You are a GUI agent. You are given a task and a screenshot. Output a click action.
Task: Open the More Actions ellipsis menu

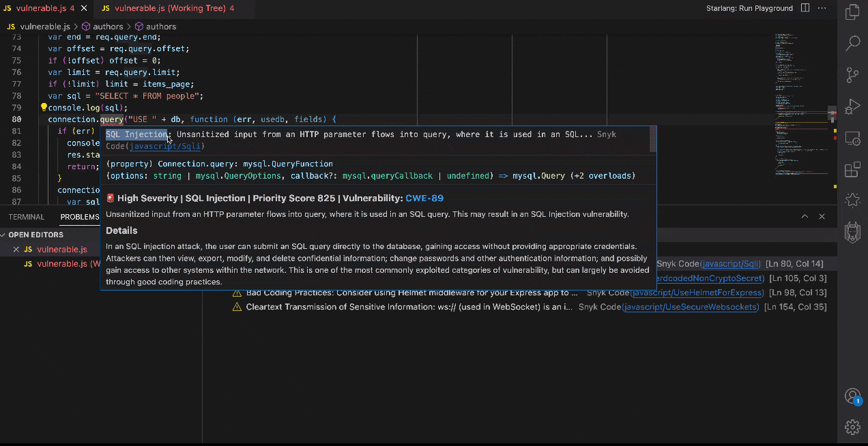pyautogui.click(x=823, y=8)
